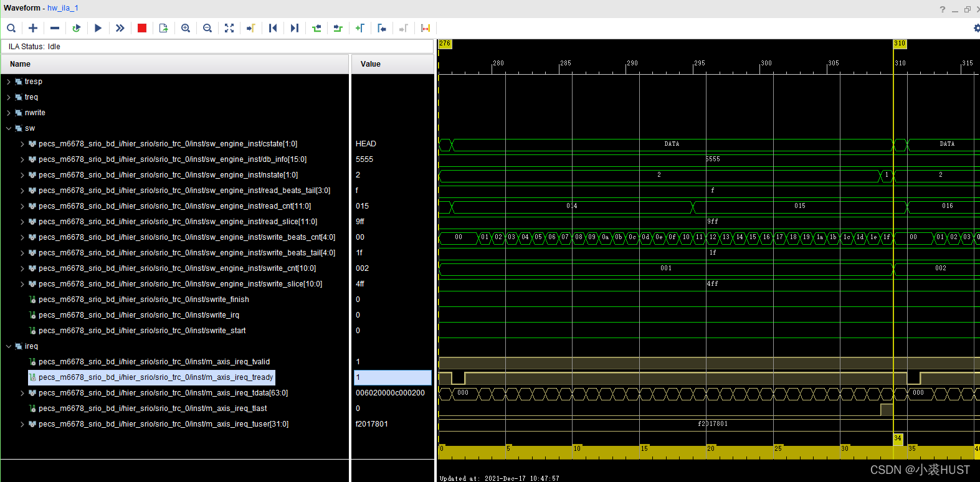The image size is (980, 482).
Task: Click the HEAD value of cstate
Action: point(366,144)
